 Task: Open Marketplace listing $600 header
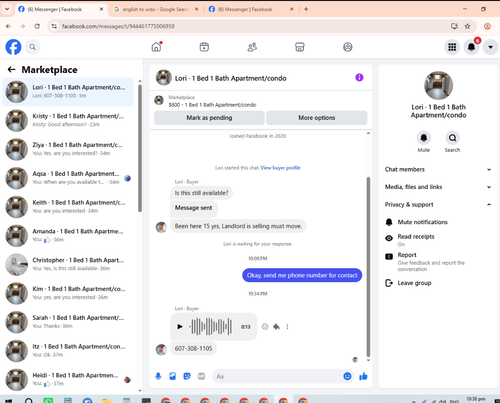[x=261, y=101]
